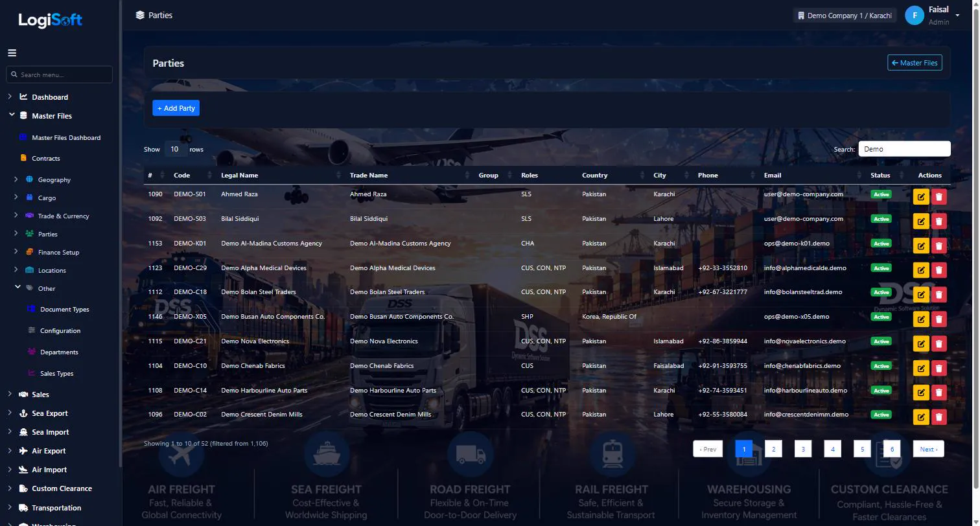
Task: Go back via the Master Files button
Action: (915, 63)
